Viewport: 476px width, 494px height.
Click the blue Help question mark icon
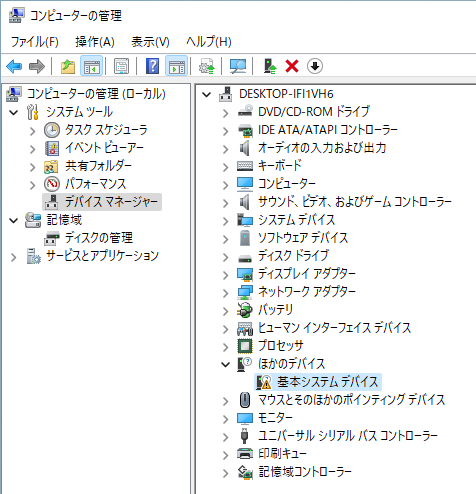pos(153,66)
